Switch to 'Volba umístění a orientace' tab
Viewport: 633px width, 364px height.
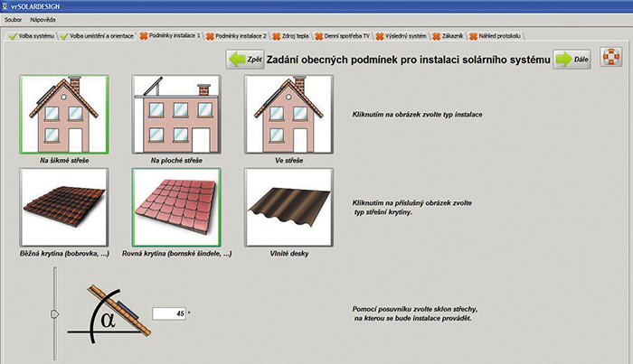click(98, 36)
